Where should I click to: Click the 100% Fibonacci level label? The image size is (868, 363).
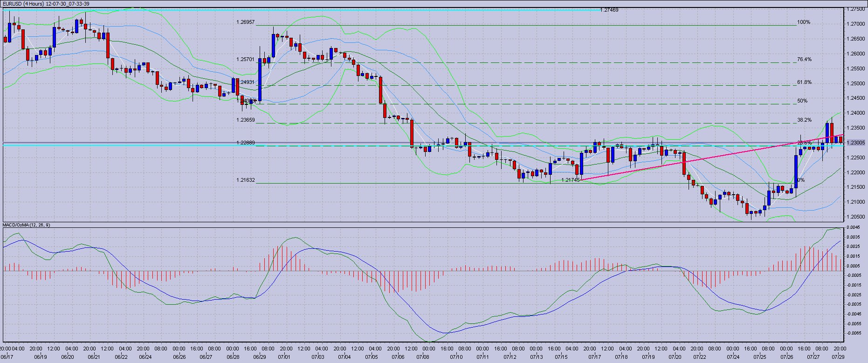[x=803, y=22]
